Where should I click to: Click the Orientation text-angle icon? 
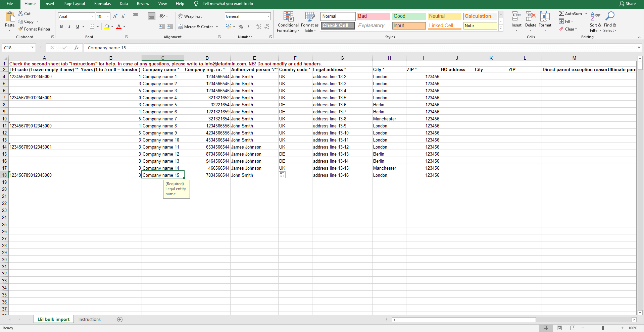(x=162, y=16)
